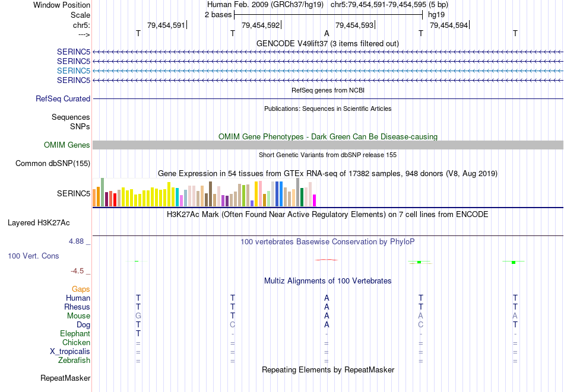This screenshot has height=392, width=564.
Task: Click the magenta last bar in GTEx chart
Action: 315,200
